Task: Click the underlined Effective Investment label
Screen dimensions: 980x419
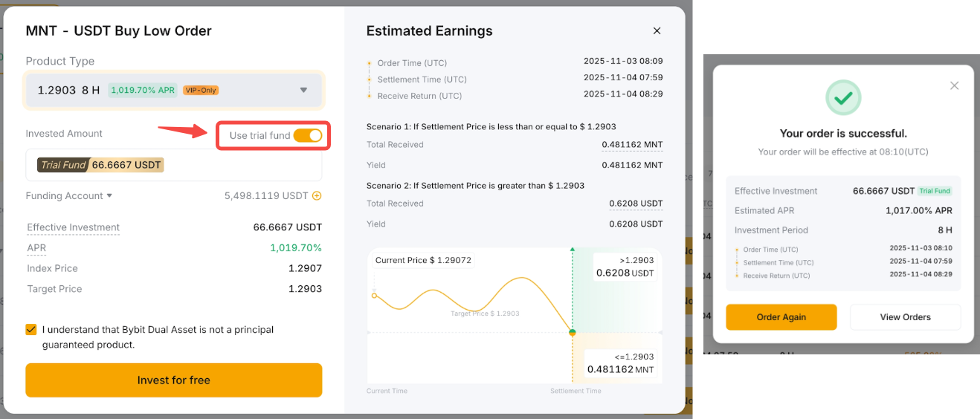Action: coord(73,227)
